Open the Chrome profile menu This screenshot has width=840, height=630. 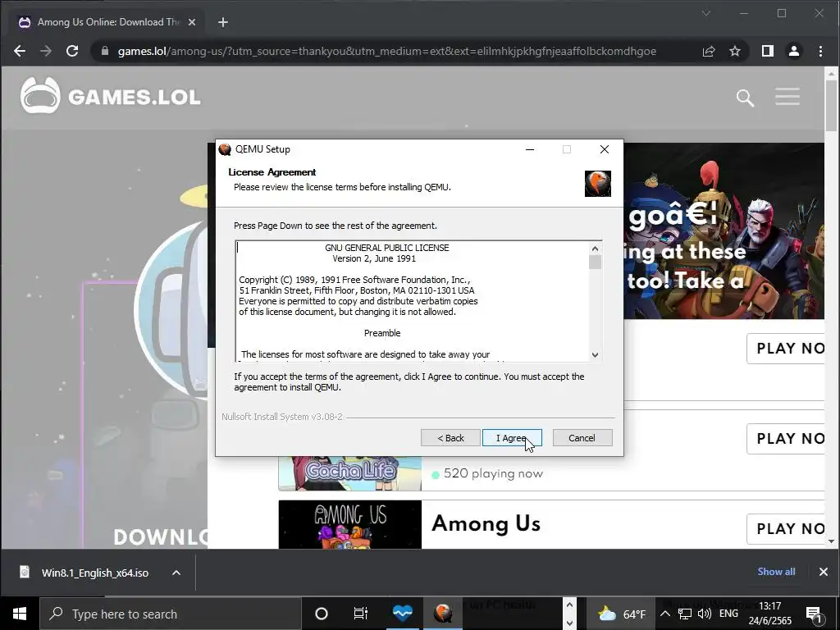click(794, 51)
